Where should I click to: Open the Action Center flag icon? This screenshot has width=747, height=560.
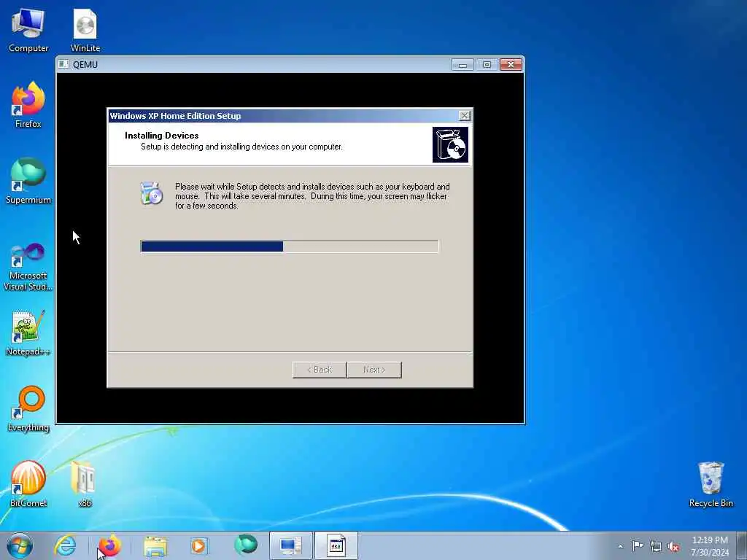(x=638, y=545)
